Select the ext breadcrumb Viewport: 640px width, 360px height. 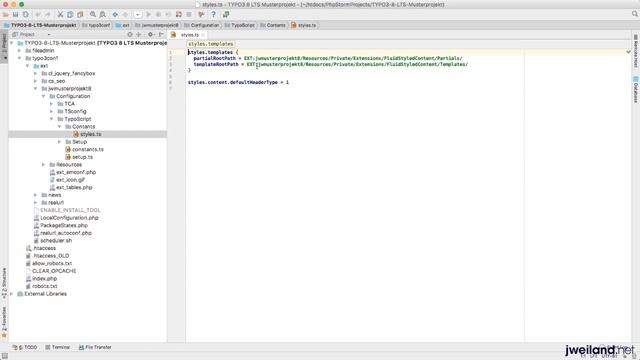[x=122, y=25]
